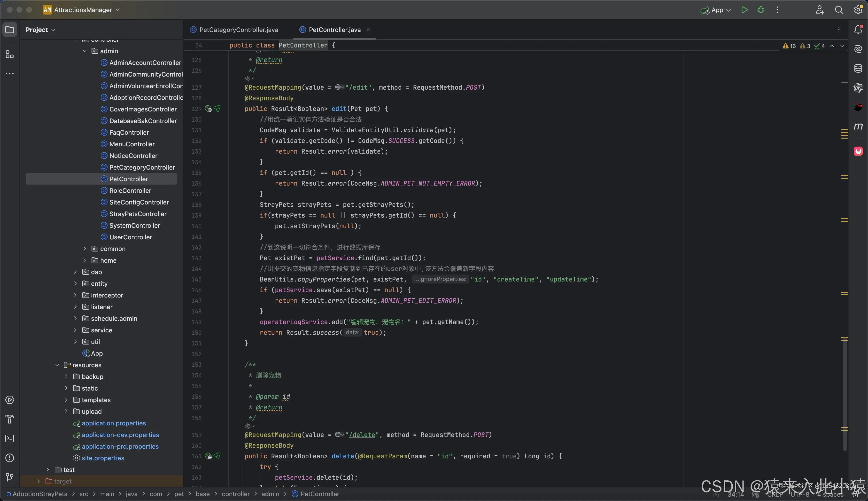Expand the templates resources folder

66,400
